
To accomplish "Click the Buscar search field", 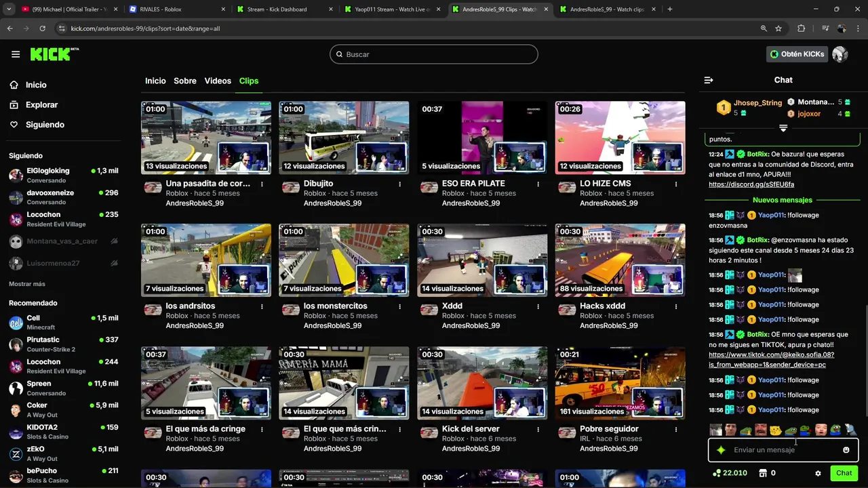I will (434, 54).
